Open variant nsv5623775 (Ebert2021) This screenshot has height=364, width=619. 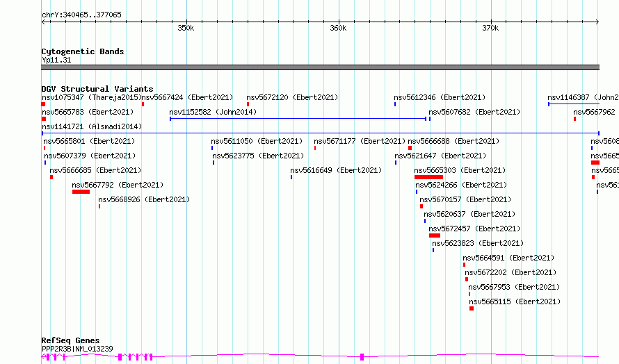pos(258,156)
